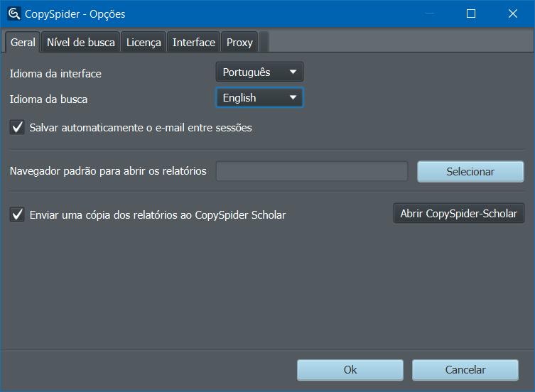Open the Idioma da busca dropdown showing English

coord(259,97)
